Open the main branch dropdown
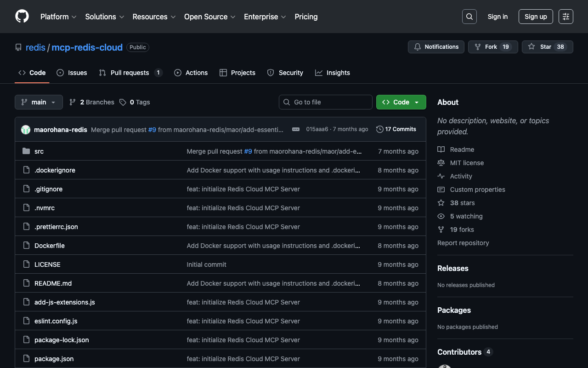The height and width of the screenshot is (368, 588). 39,102
